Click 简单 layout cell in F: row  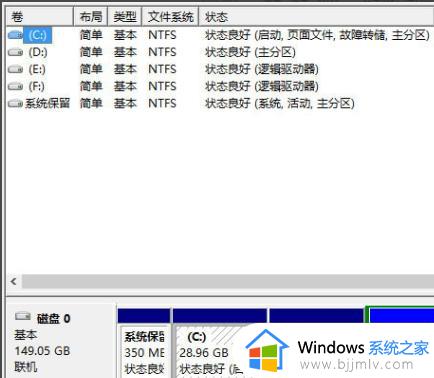(x=91, y=86)
